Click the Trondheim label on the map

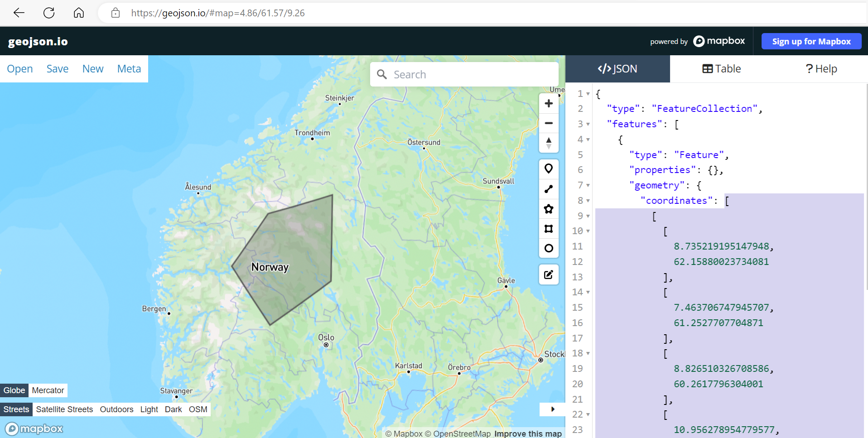point(312,133)
